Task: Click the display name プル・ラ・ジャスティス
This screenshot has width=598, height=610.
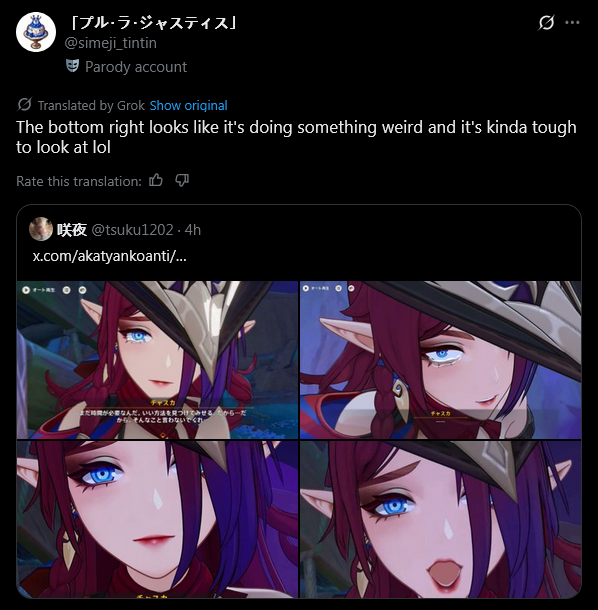Action: tap(153, 23)
